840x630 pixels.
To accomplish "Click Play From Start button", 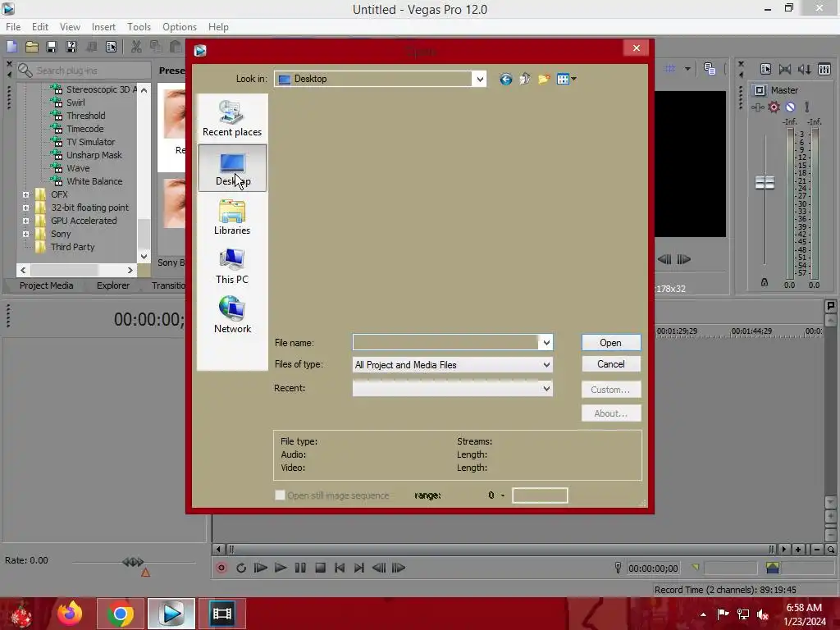I will pos(261,568).
